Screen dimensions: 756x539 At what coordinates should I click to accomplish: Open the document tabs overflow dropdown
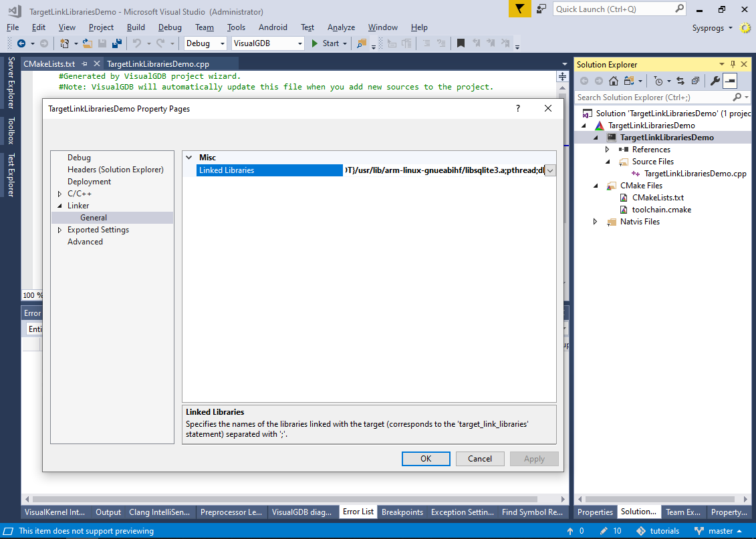click(565, 63)
